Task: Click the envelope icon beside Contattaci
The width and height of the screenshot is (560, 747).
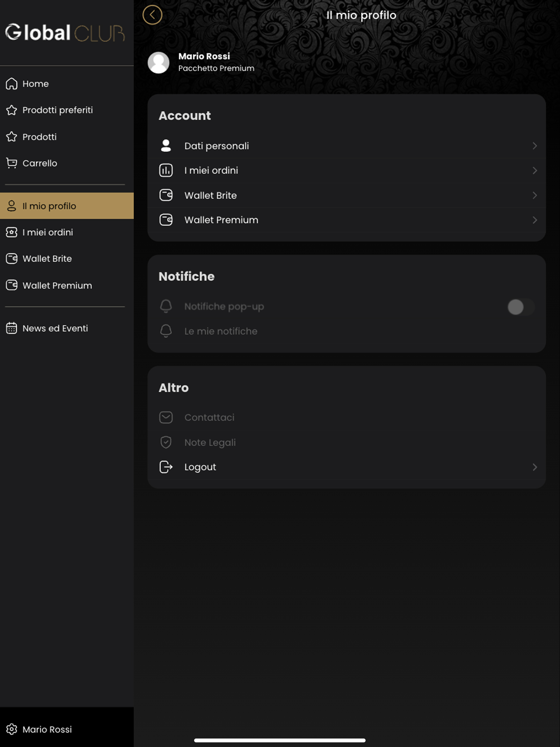Action: pos(166,418)
